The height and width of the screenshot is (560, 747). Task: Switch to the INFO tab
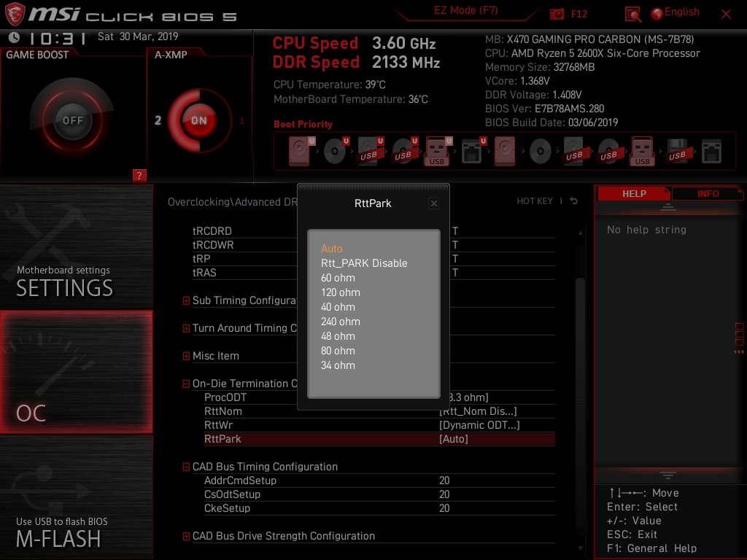pos(708,194)
